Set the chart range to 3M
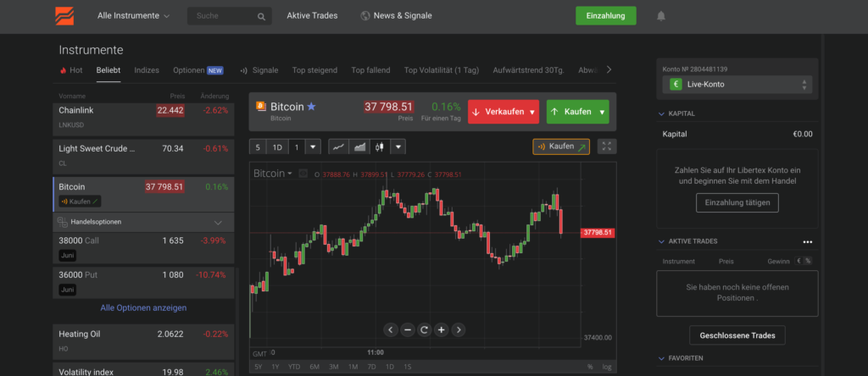 (x=333, y=367)
